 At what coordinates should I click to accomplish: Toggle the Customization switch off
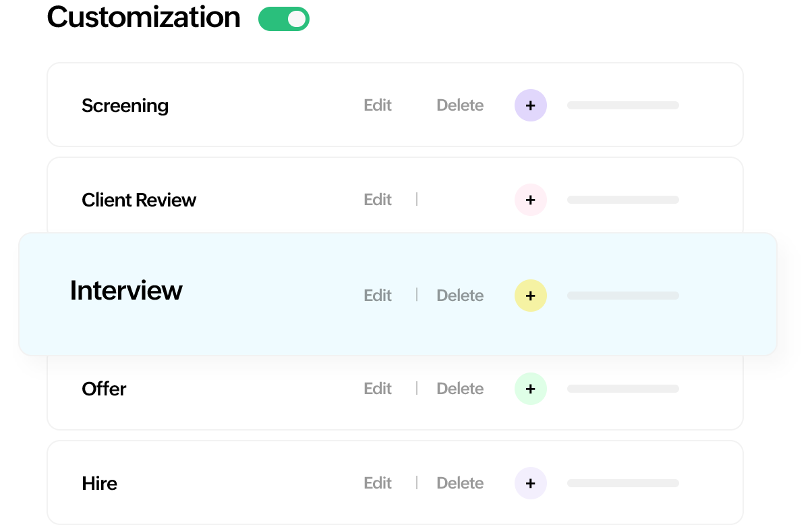pyautogui.click(x=284, y=19)
